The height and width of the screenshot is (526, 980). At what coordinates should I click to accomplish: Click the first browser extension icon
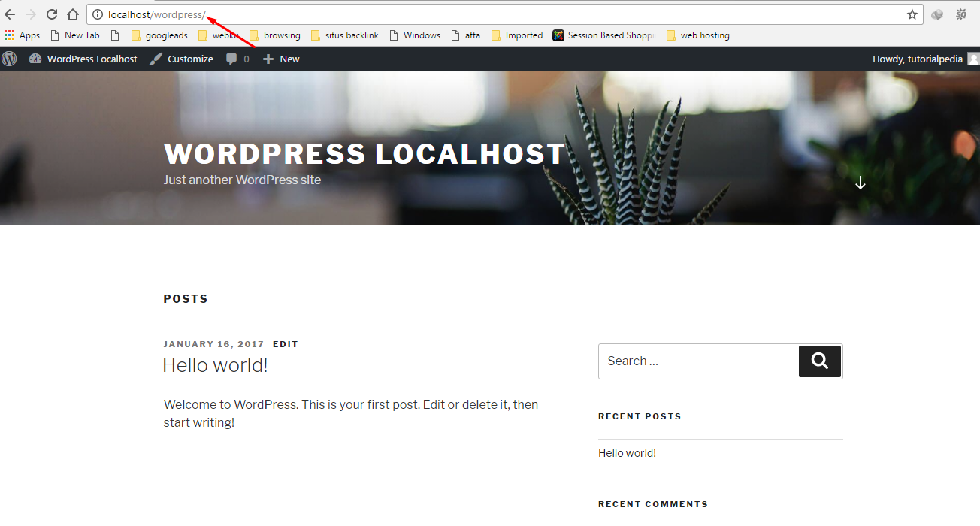pos(937,14)
